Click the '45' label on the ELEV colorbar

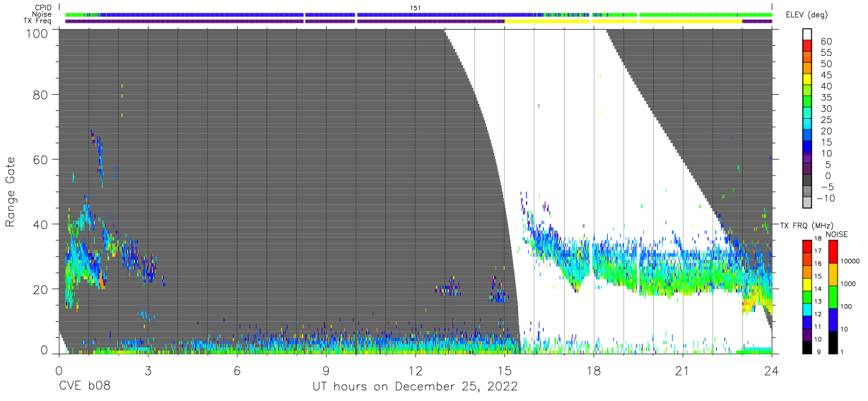[x=827, y=76]
